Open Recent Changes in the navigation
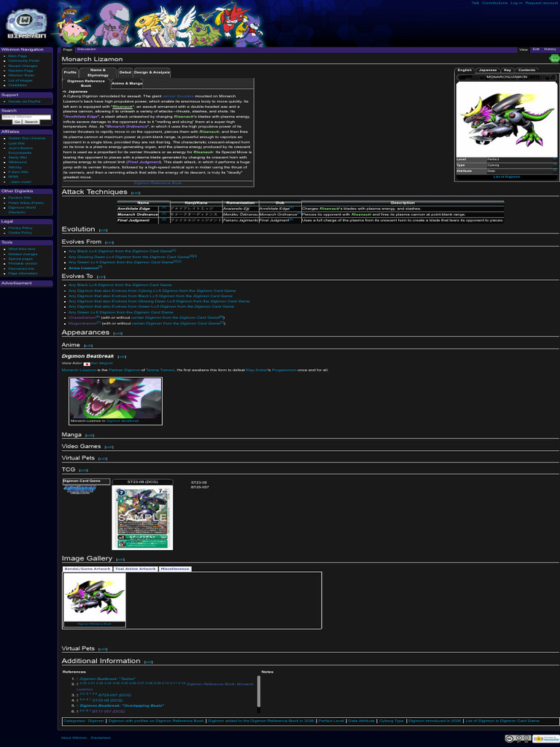 pyautogui.click(x=23, y=66)
